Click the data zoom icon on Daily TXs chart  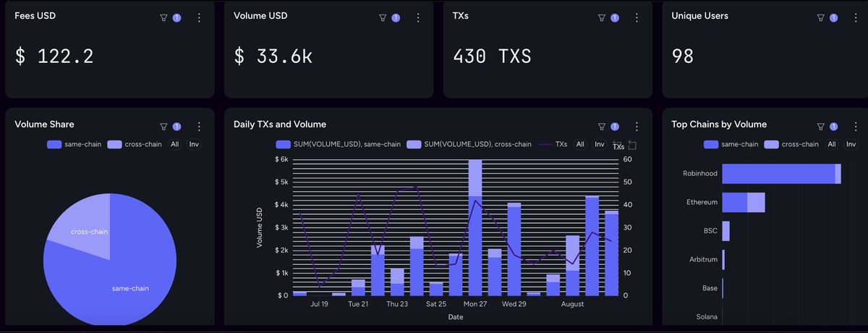pyautogui.click(x=617, y=145)
